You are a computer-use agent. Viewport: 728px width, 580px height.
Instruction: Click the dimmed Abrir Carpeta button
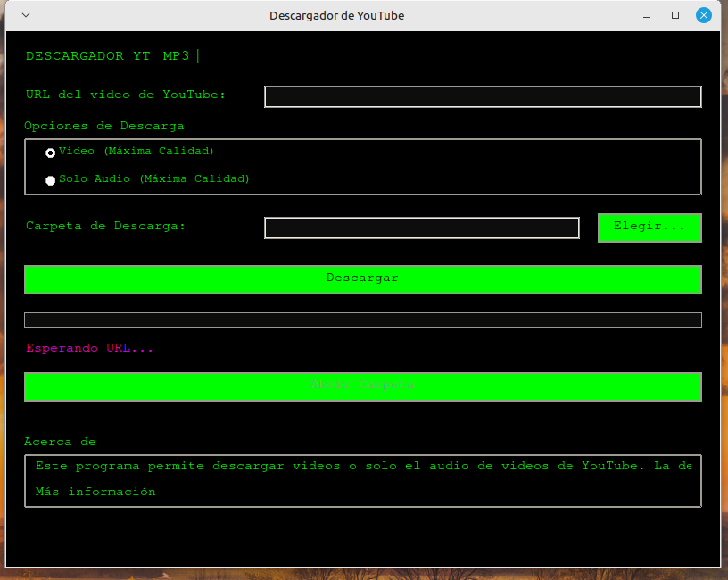(x=362, y=386)
